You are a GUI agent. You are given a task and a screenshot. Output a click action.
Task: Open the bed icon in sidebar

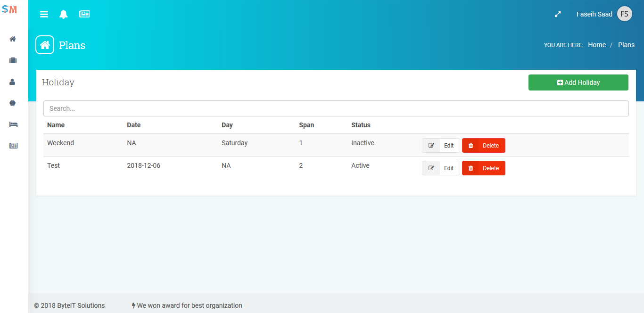coord(13,124)
